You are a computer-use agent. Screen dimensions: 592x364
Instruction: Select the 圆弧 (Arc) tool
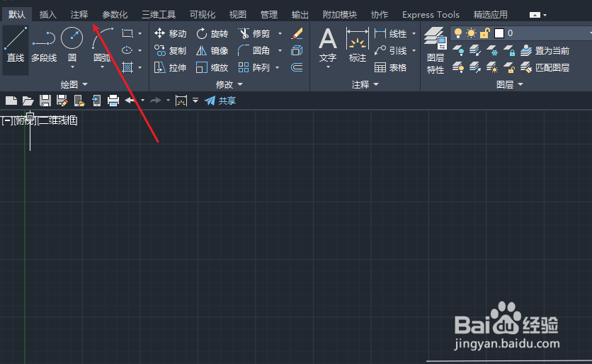point(102,45)
